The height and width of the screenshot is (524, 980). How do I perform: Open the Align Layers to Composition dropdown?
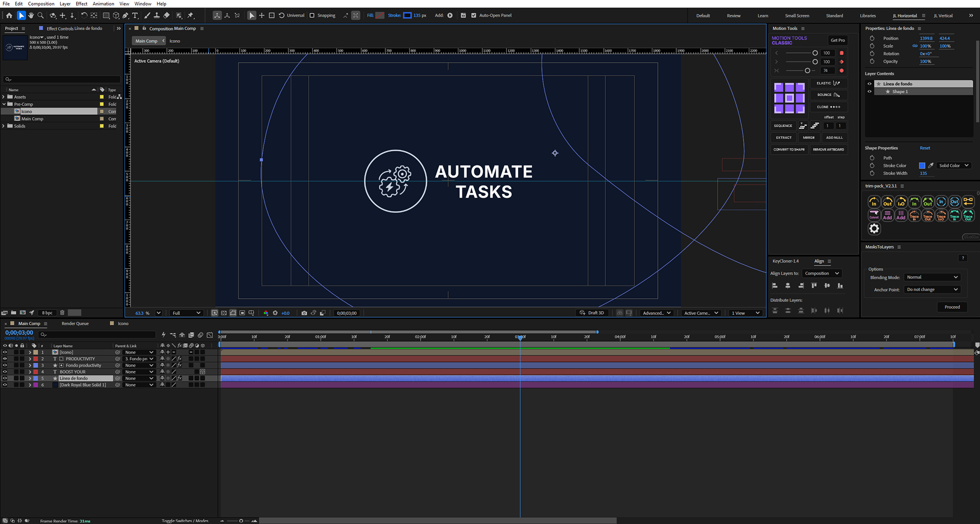(x=821, y=273)
